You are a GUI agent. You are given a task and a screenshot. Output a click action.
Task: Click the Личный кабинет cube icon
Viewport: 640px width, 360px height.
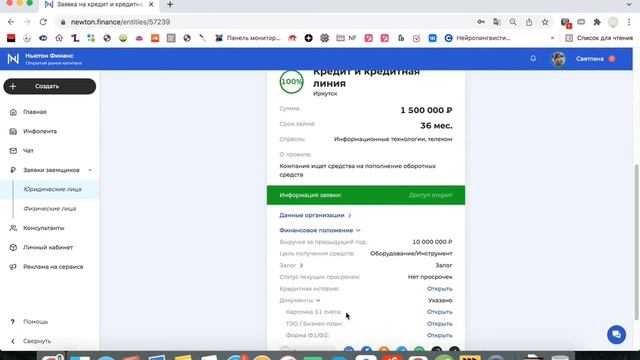(x=13, y=247)
